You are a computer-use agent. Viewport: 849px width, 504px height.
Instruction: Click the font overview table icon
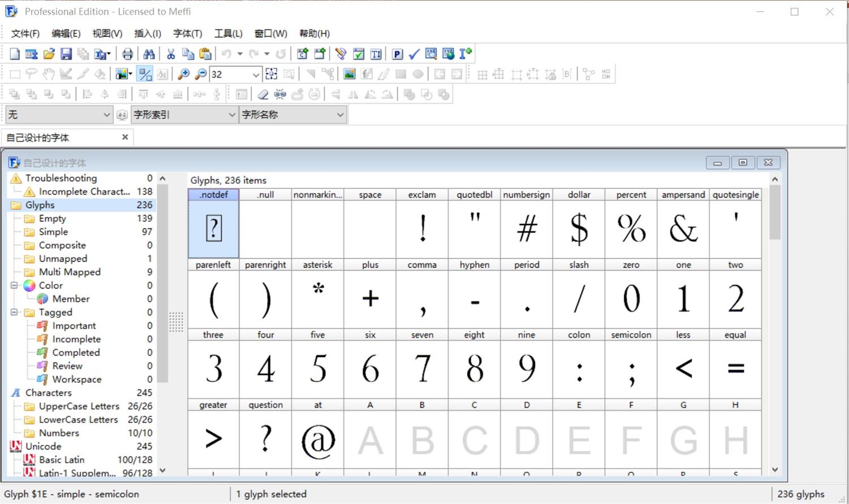point(32,54)
